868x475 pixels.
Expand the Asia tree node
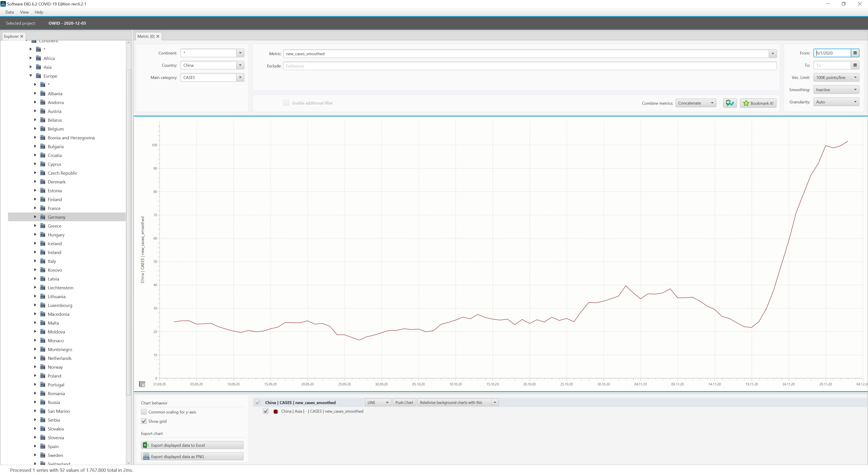31,67
